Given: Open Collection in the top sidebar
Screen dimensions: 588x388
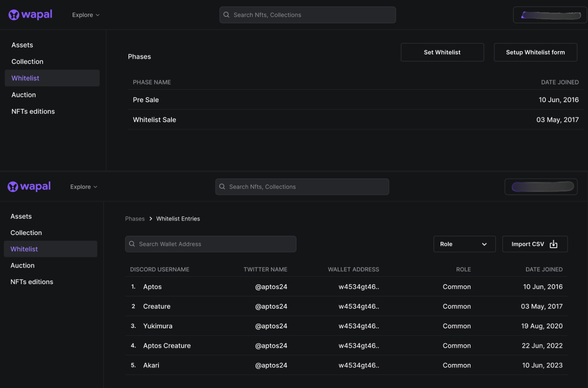Looking at the screenshot, I should [x=27, y=62].
